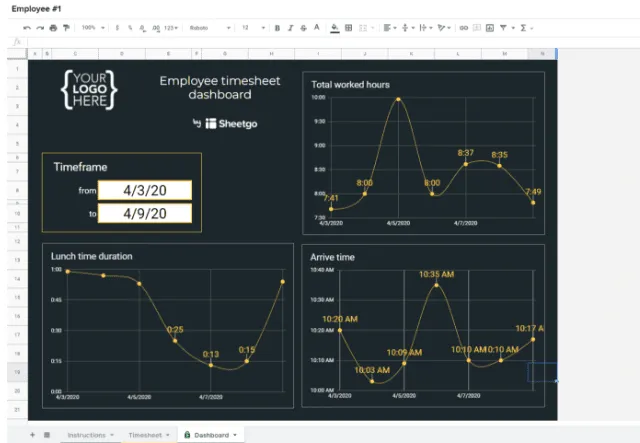This screenshot has width=640, height=443.
Task: Select the Arrive time chart title
Action: pos(332,257)
